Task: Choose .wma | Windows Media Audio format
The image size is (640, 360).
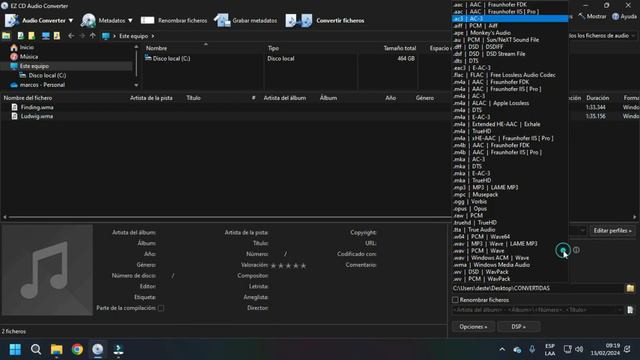Action: coord(510,265)
